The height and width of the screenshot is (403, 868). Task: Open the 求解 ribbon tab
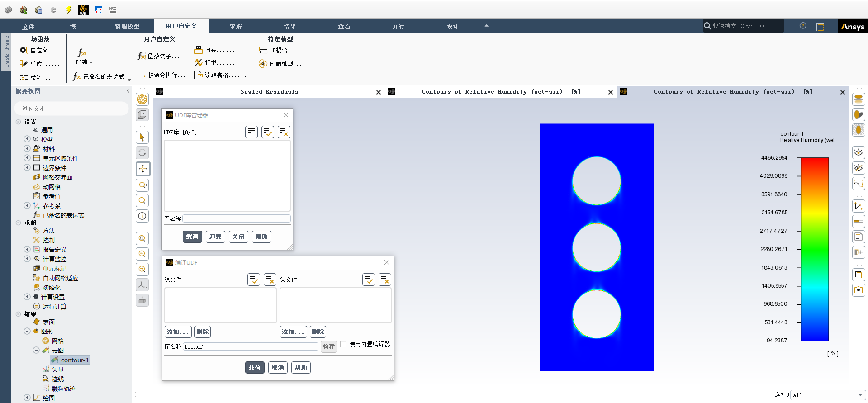[236, 26]
